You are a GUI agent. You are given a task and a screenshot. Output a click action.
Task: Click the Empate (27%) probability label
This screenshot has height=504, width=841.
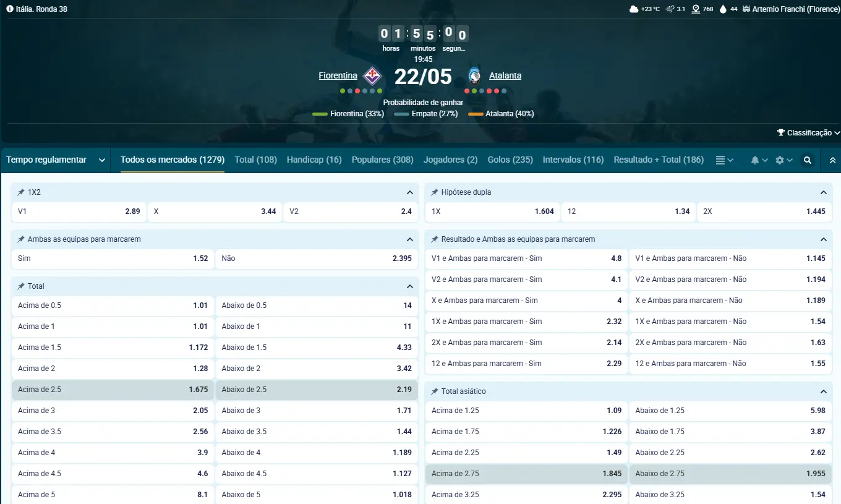click(x=435, y=114)
